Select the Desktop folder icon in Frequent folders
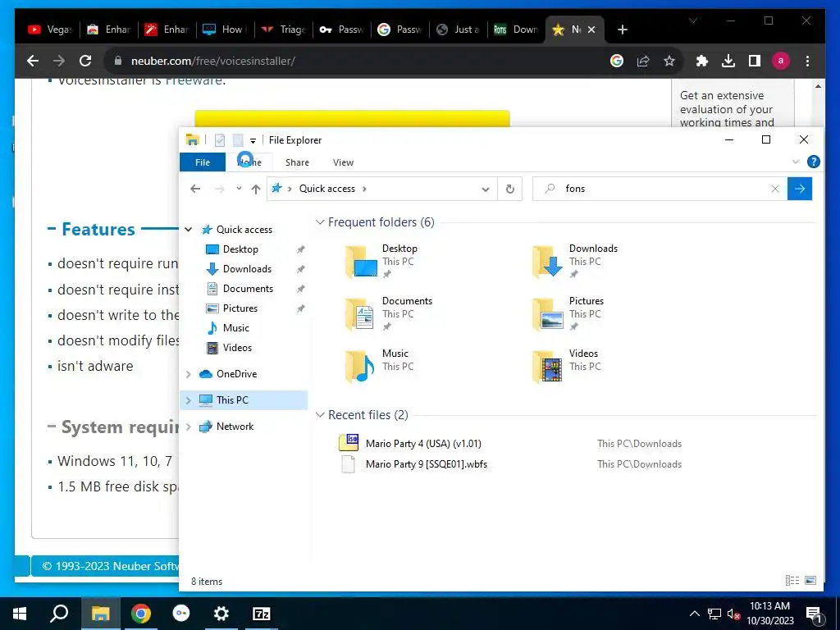The image size is (840, 630). click(361, 262)
